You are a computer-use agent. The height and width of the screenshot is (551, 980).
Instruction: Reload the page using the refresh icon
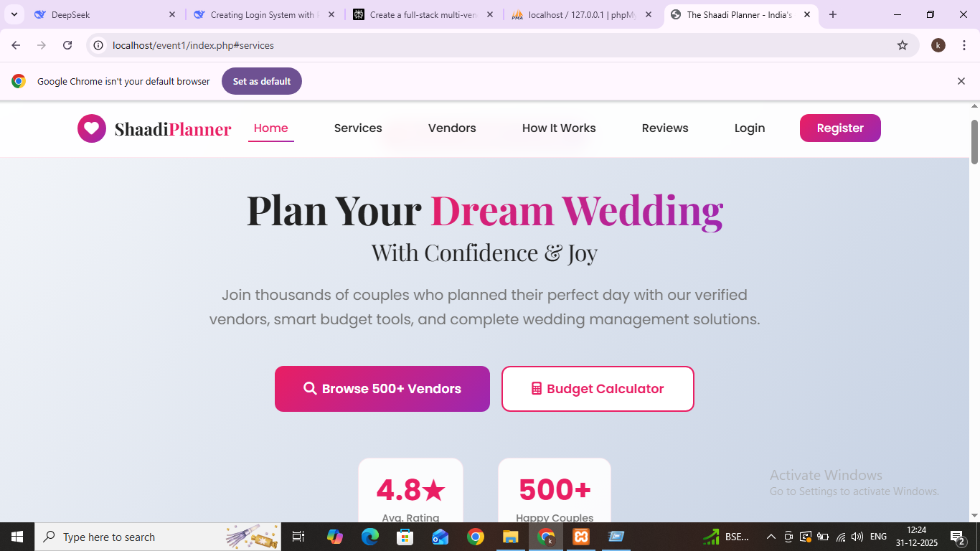(67, 45)
